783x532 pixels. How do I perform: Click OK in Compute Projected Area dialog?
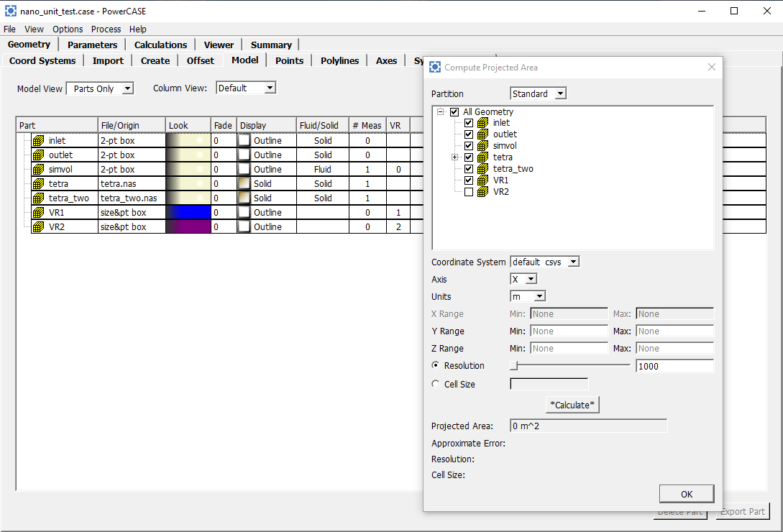[686, 494]
